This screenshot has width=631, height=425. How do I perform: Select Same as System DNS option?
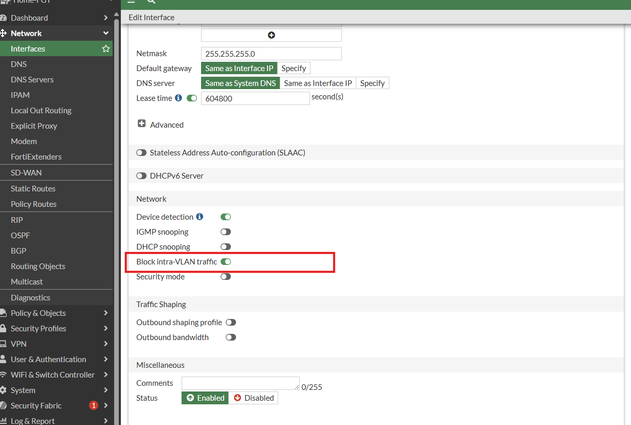(240, 83)
